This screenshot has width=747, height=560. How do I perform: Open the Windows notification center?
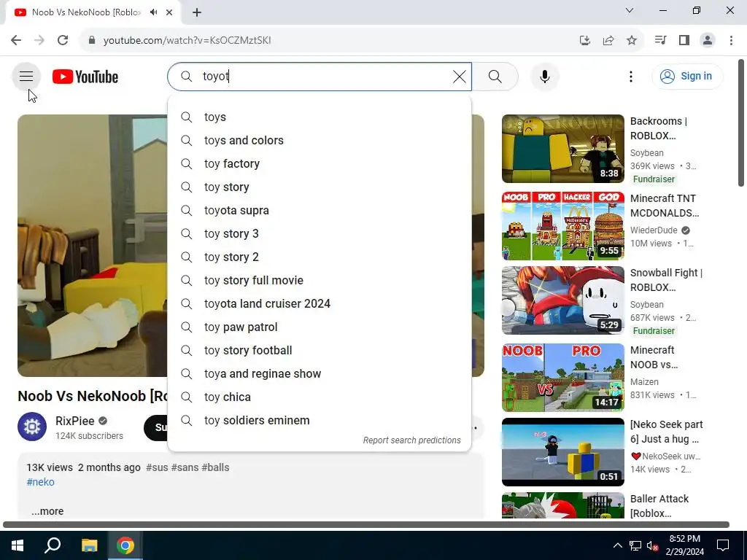point(723,545)
